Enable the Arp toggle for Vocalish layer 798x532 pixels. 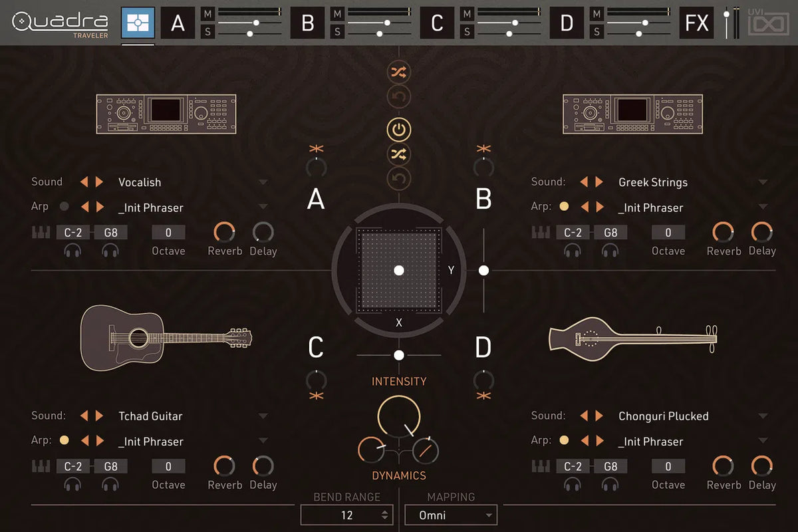(64, 207)
